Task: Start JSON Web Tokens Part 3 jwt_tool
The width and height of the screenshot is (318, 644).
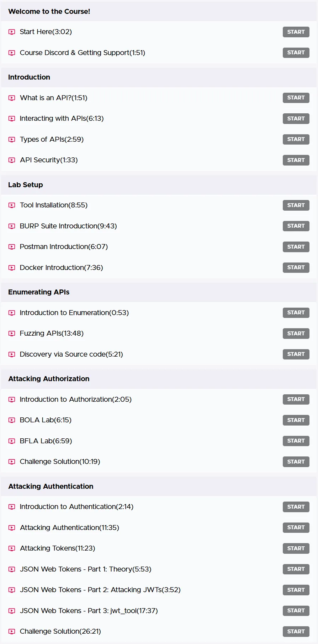Action: 296,611
